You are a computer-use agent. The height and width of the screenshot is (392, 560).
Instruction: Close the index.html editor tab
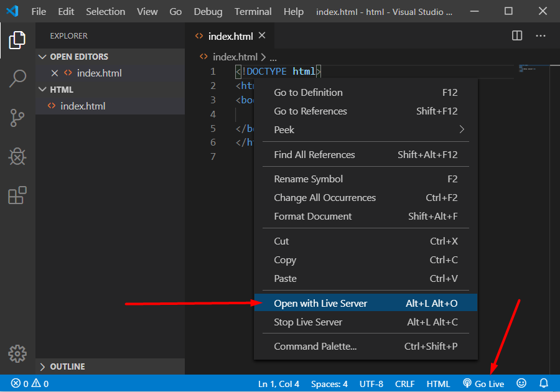[262, 35]
